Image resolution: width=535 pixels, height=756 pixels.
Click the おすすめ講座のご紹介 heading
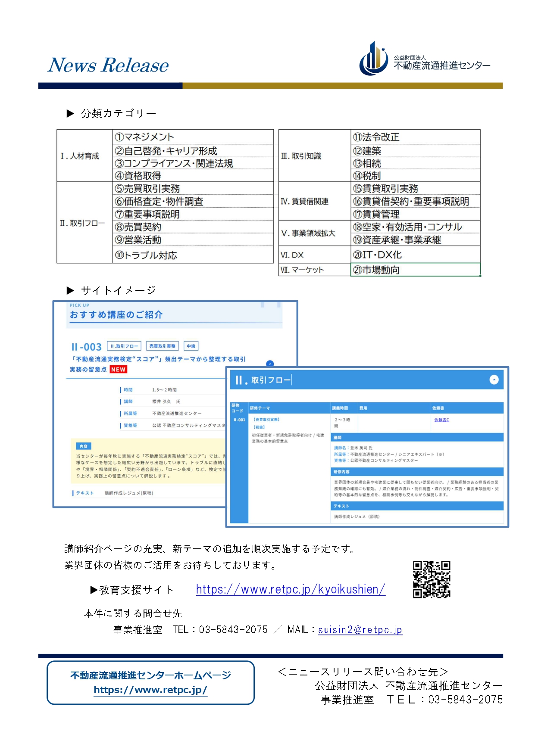pos(116,315)
